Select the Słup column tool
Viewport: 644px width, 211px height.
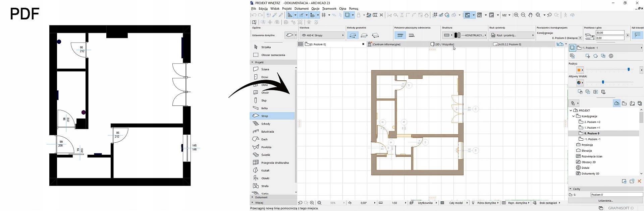click(264, 100)
